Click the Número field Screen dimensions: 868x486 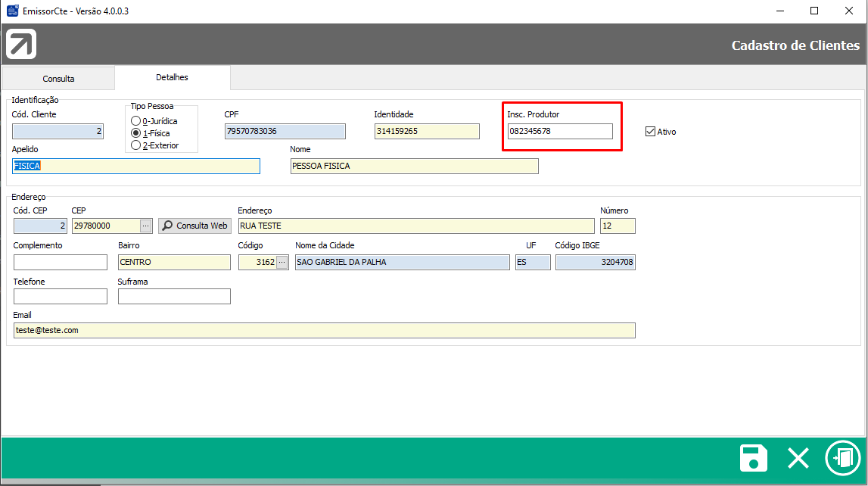point(618,226)
